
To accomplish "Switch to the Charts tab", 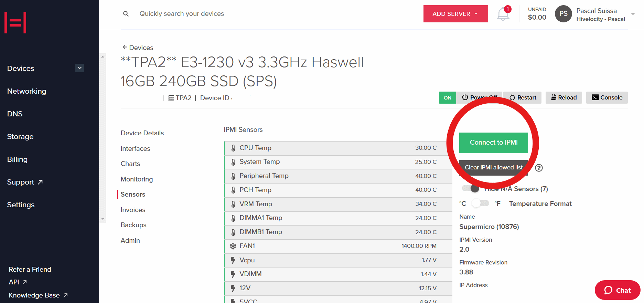I will click(x=130, y=164).
